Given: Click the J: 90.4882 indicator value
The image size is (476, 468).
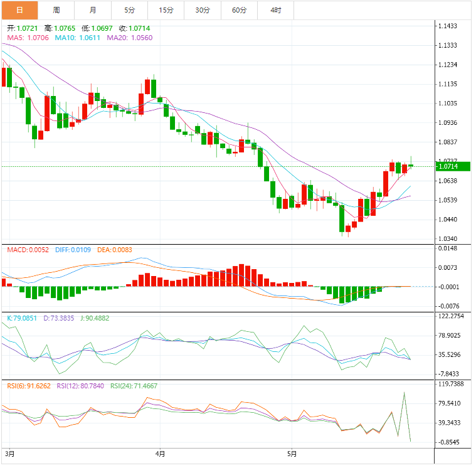Looking at the screenshot, I should coord(95,318).
